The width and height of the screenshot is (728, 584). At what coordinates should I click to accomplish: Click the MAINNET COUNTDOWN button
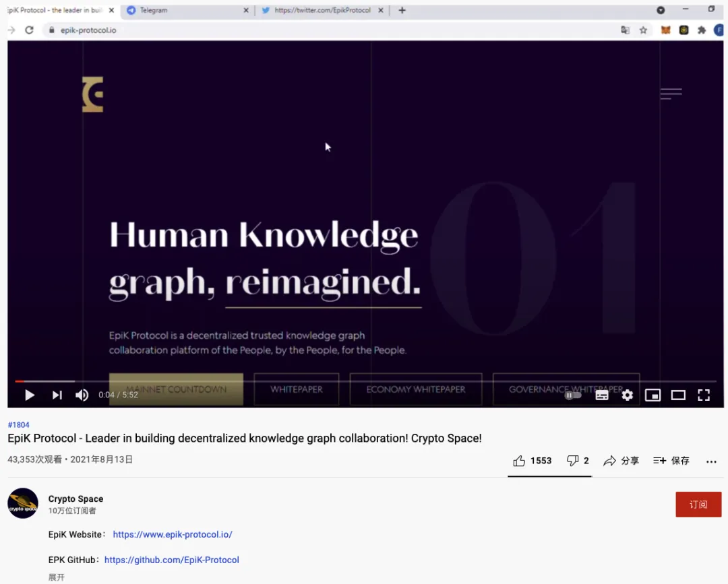(176, 389)
